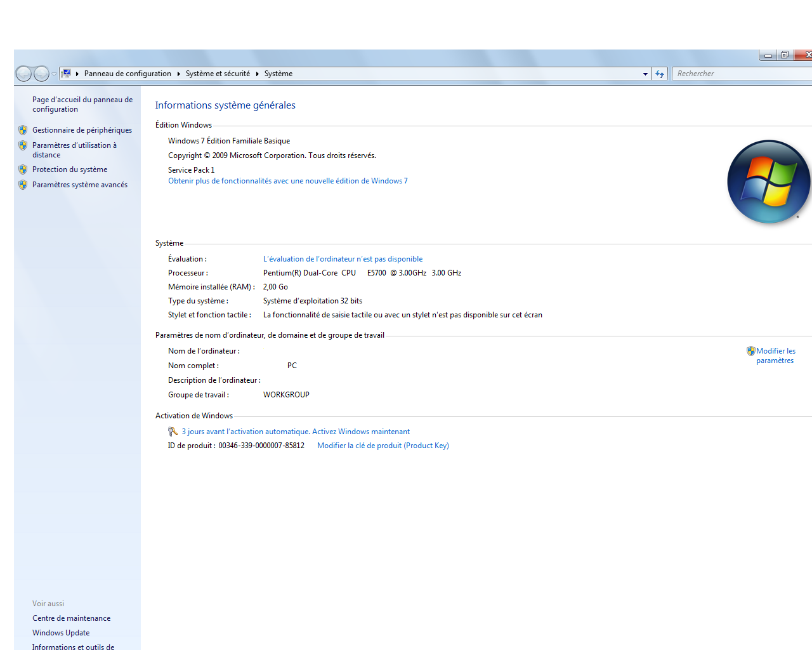The width and height of the screenshot is (812, 650).
Task: Open Page d'accueil du panneau de configuration
Action: pos(82,104)
